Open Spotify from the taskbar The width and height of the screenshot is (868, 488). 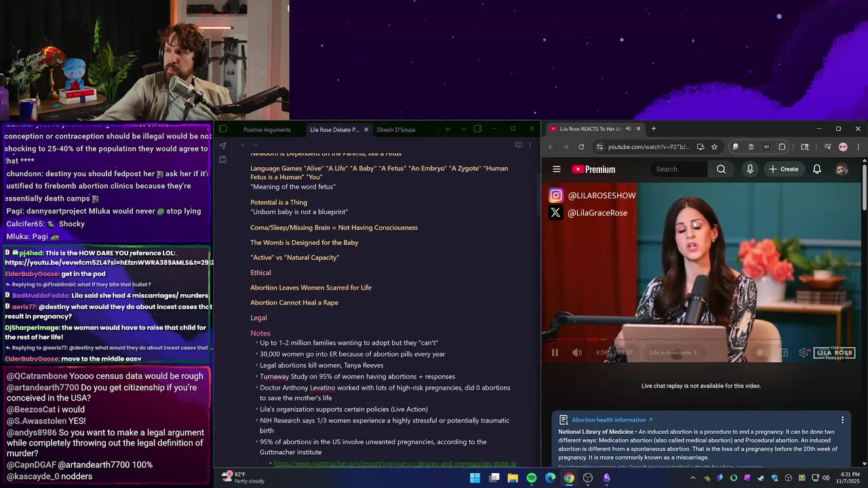tap(532, 478)
